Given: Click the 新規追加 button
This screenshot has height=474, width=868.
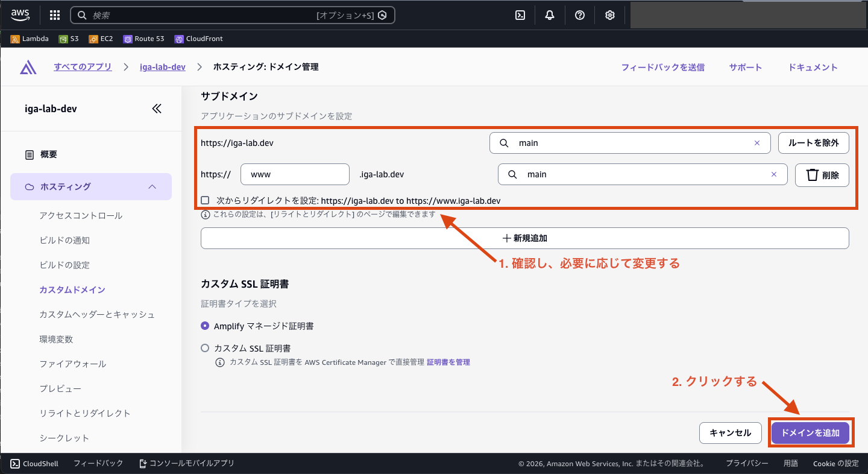Looking at the screenshot, I should [x=525, y=238].
